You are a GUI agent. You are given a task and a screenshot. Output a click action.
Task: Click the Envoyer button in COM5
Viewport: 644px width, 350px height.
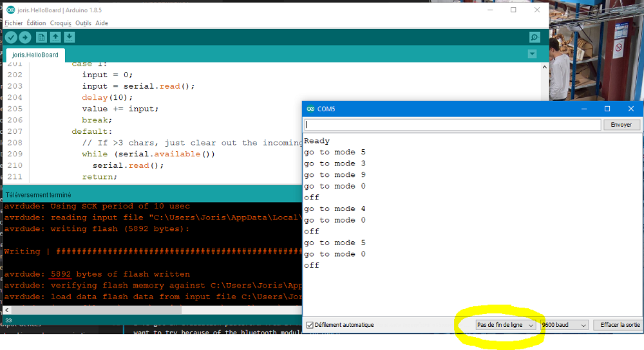pyautogui.click(x=621, y=125)
